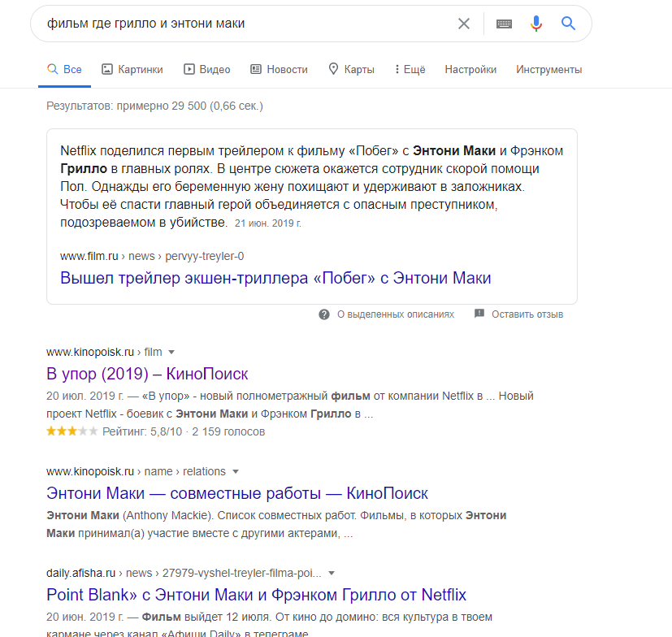Open the Point Blank Netflix afisha result
This screenshot has height=637, width=672.
pyautogui.click(x=256, y=595)
